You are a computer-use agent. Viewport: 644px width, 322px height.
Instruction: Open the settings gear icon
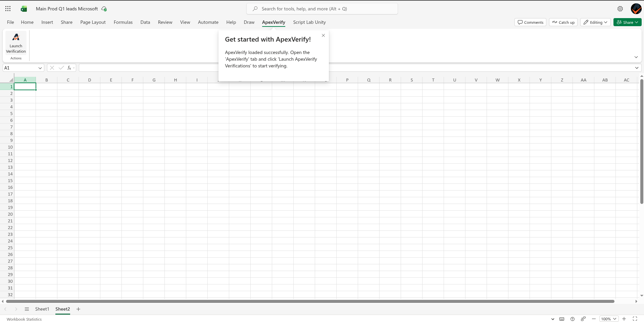[620, 9]
